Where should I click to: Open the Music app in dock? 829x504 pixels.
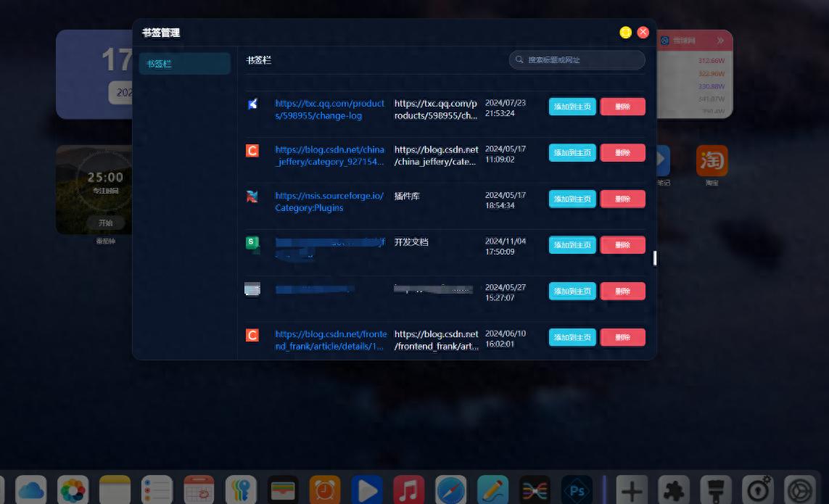click(408, 489)
